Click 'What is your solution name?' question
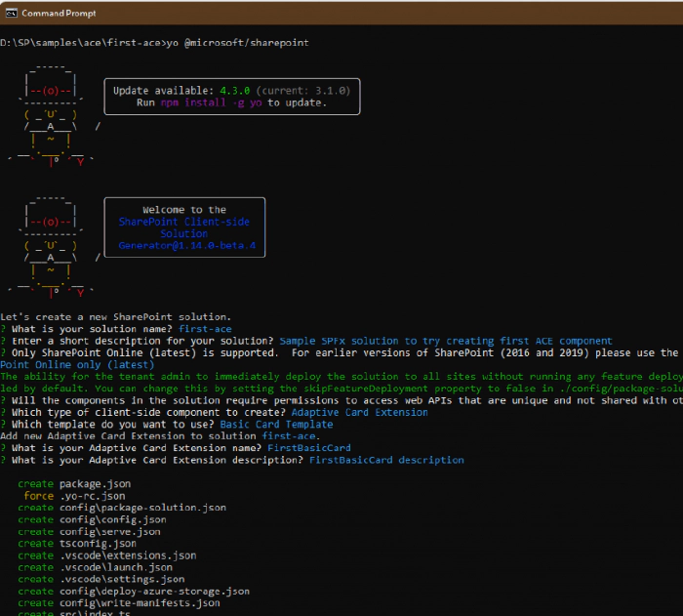Viewport: 683px width, 616px height. (x=92, y=329)
